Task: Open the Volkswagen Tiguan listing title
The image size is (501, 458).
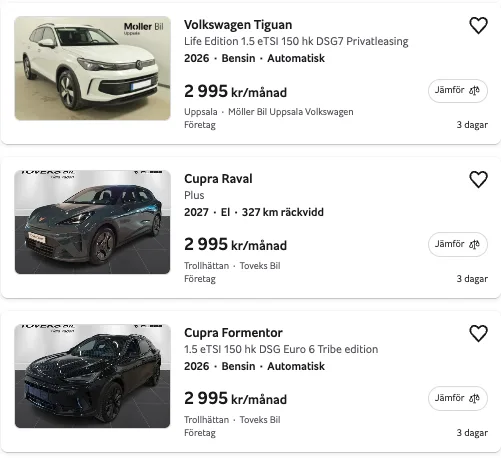Action: pos(238,25)
